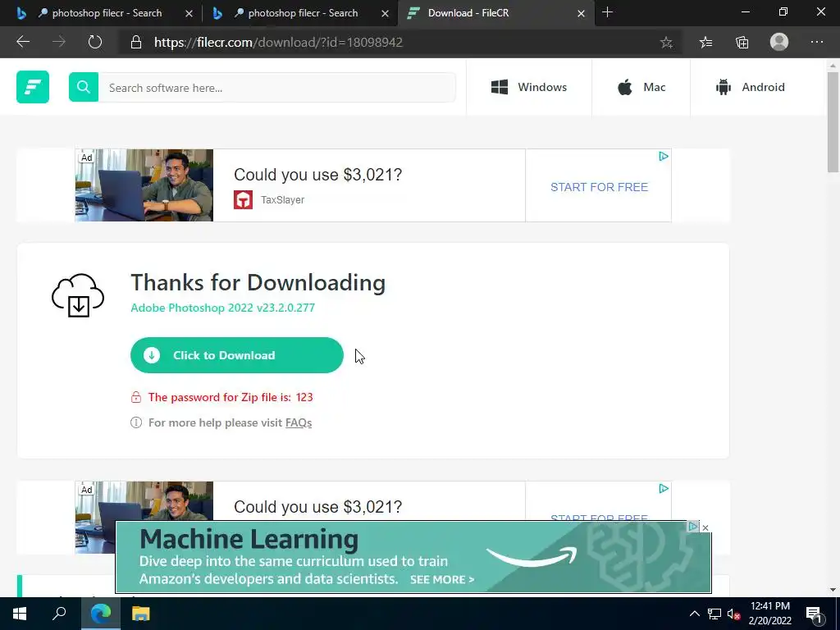Click SEE MORE in Amazon ad

(442, 580)
